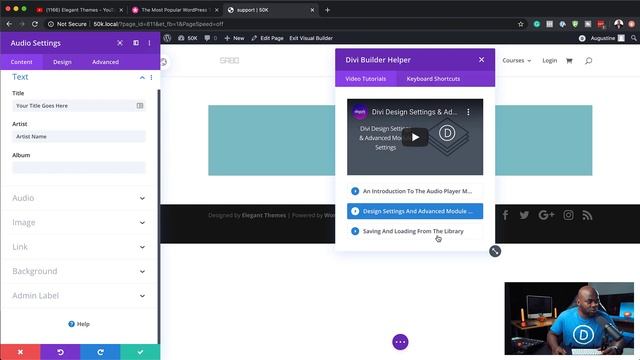The image size is (640, 360).
Task: Select the Video Tutorials tab
Action: click(366, 79)
